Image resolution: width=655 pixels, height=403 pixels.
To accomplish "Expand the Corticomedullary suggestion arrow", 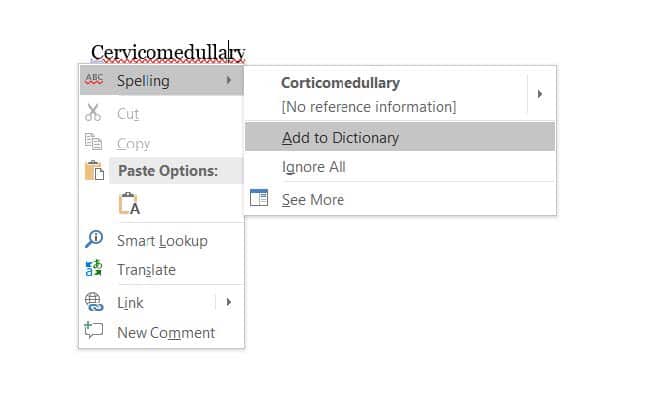I will [540, 94].
